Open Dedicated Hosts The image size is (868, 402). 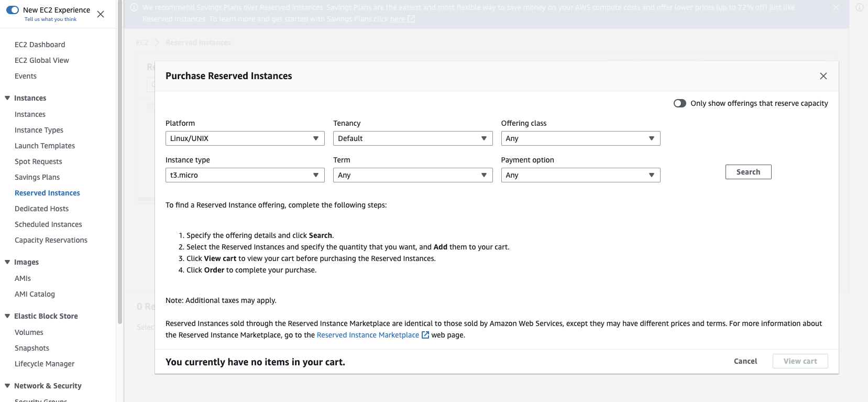pyautogui.click(x=41, y=209)
